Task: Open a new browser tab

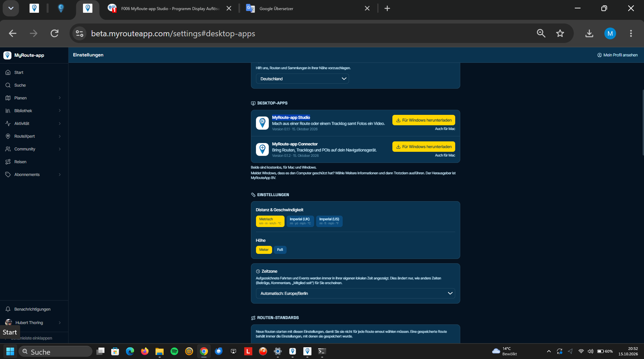Action: pos(387,8)
